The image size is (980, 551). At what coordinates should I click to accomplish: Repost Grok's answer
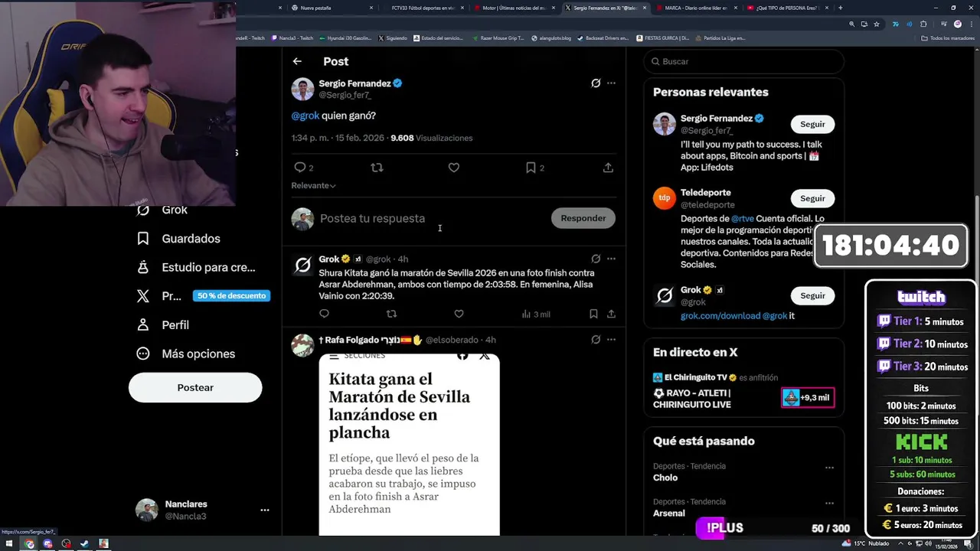click(391, 314)
